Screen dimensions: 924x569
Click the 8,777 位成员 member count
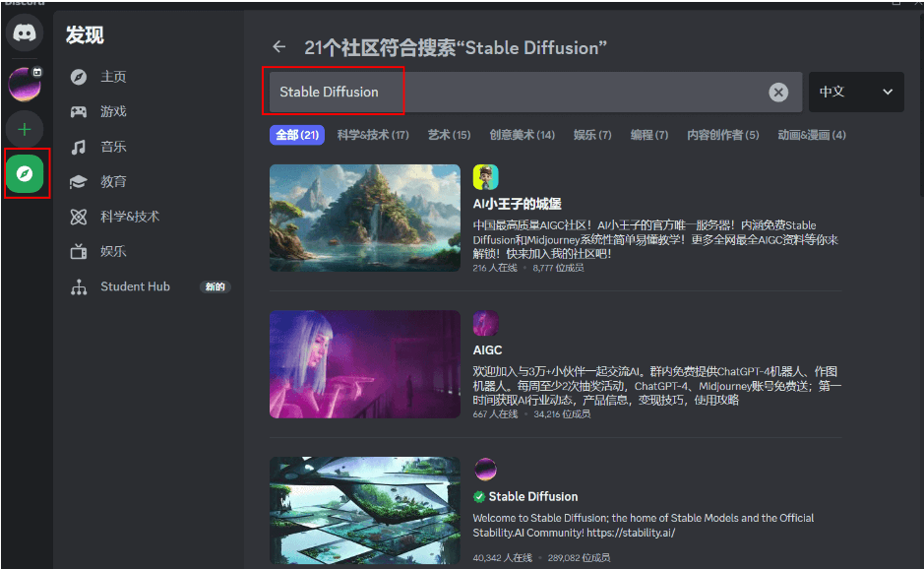pos(558,268)
